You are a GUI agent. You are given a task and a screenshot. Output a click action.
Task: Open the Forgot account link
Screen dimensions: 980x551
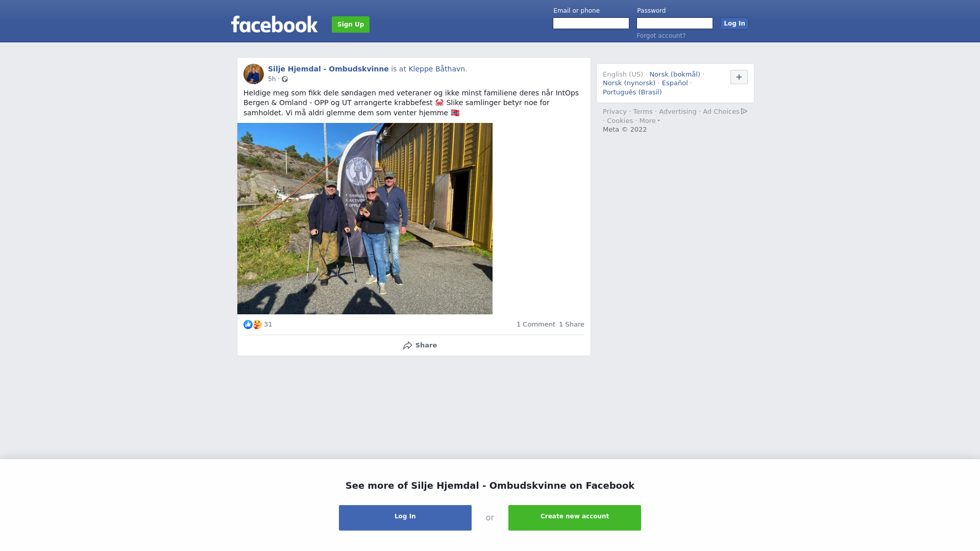(661, 36)
